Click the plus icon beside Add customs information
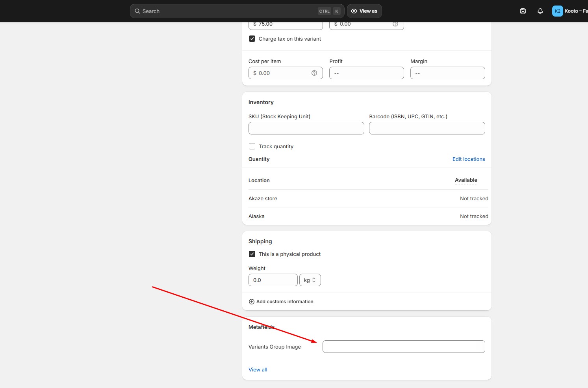The height and width of the screenshot is (388, 588). [x=252, y=302]
